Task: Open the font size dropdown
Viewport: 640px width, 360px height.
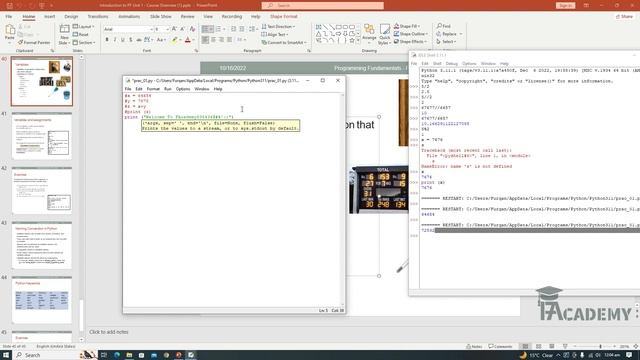Action: (167, 29)
